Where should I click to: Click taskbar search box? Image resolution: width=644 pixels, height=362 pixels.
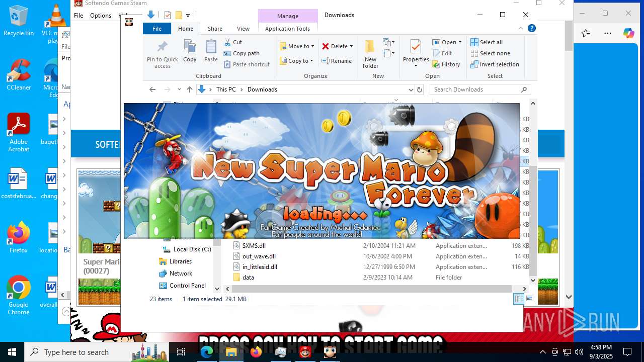[96, 352]
